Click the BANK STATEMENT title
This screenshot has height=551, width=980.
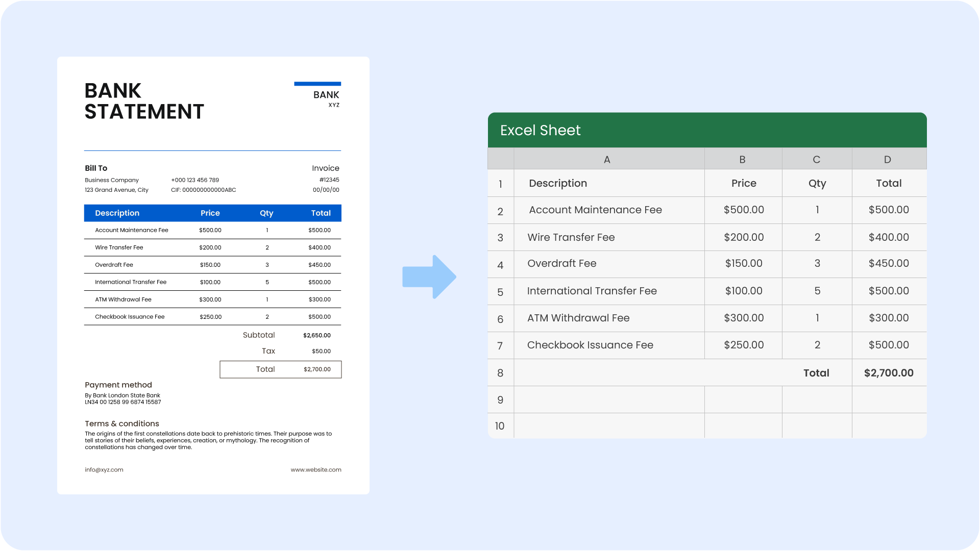point(144,101)
